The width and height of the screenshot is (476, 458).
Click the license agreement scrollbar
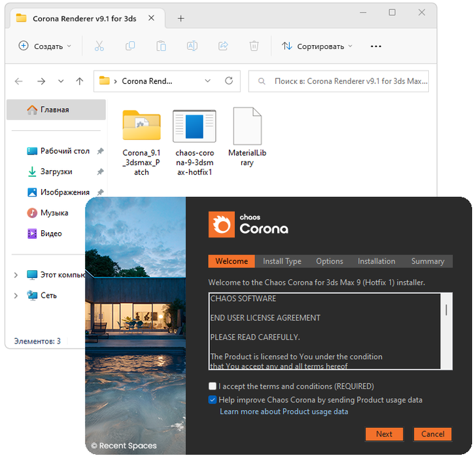pos(447,309)
